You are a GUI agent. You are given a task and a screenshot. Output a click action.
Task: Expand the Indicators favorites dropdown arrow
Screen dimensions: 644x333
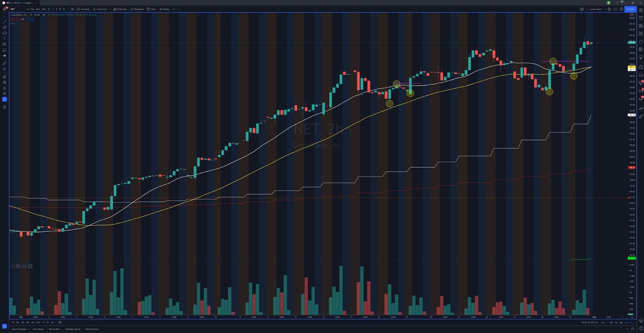(110, 9)
